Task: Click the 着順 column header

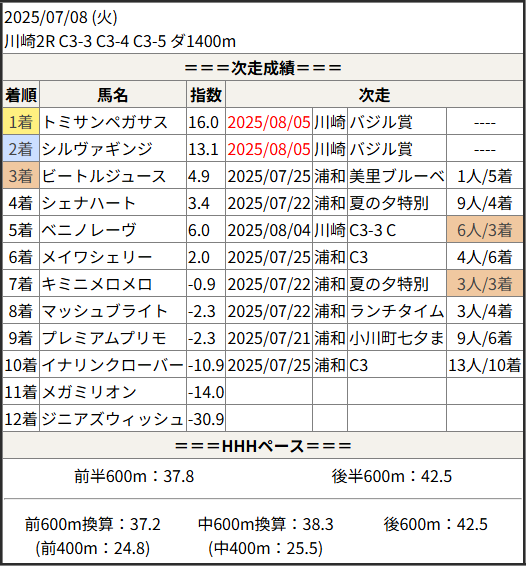Action: (21, 95)
